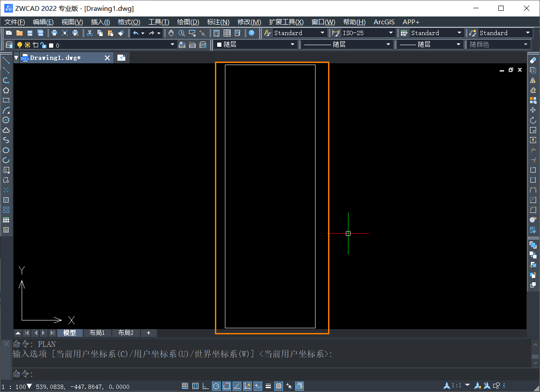Screen dimensions: 540x392
Task: Close the Drawing1.dwg document tab
Action: click(x=107, y=58)
